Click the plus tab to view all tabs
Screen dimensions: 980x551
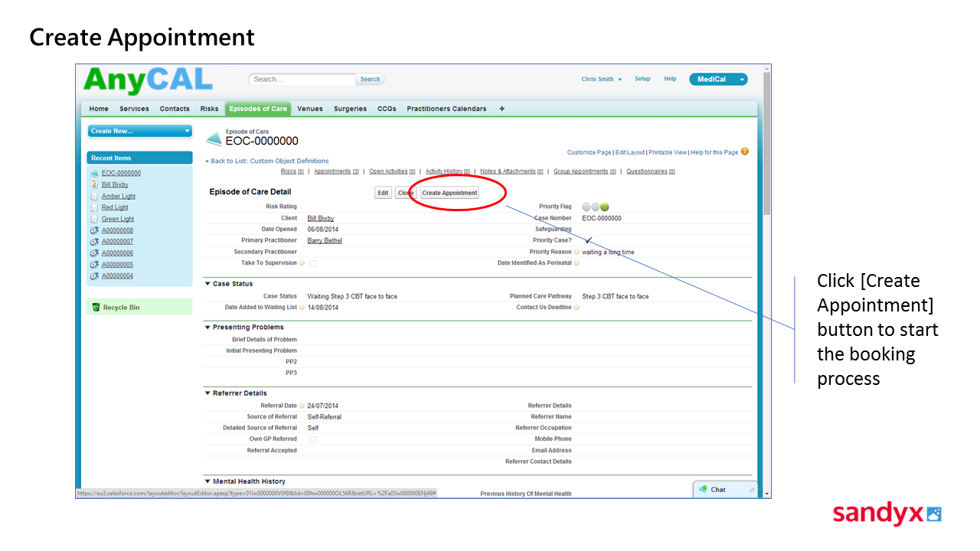(x=502, y=109)
